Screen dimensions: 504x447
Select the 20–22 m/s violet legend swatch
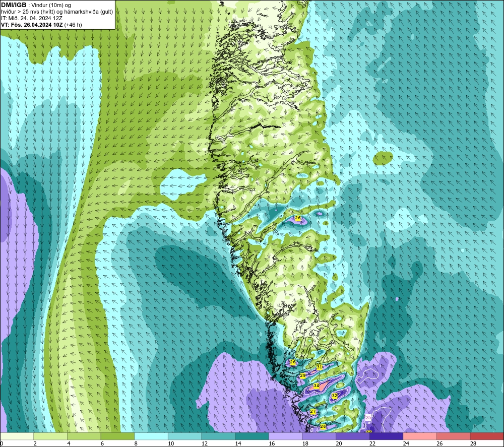353,436
